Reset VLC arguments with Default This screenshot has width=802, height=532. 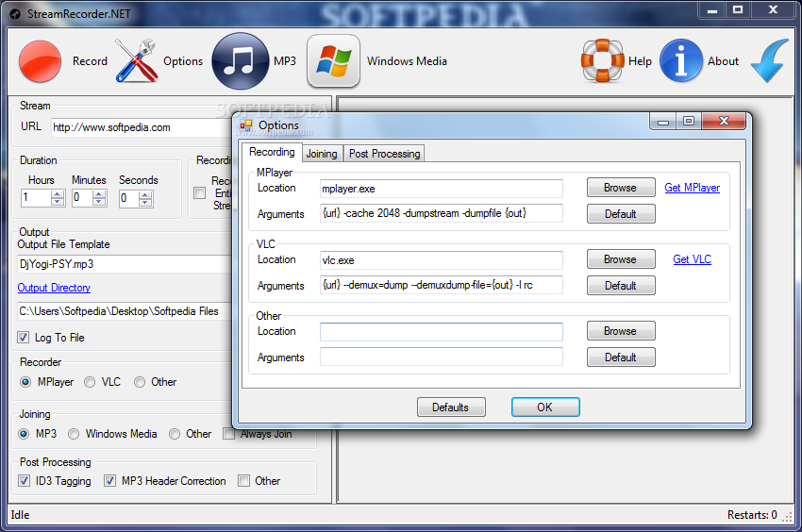point(621,286)
